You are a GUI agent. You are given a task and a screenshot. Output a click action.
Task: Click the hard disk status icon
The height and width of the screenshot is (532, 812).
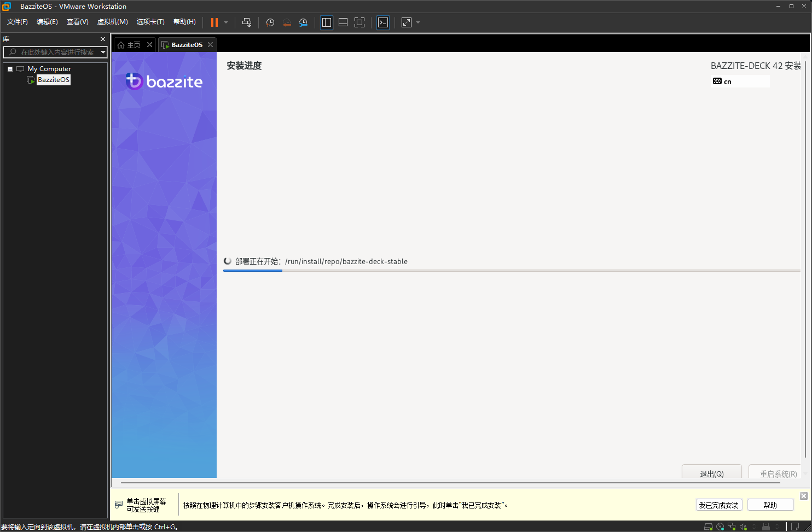point(708,527)
